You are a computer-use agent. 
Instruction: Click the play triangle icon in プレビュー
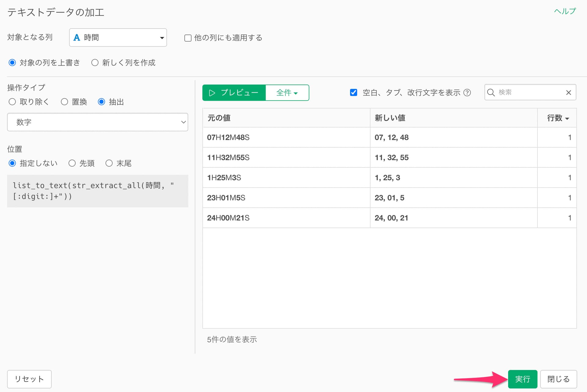(212, 93)
